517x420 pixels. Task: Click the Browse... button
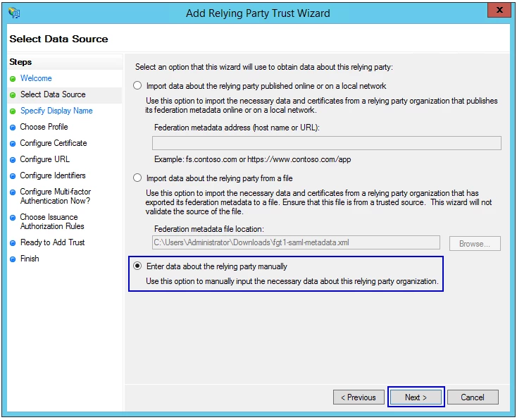click(x=475, y=244)
